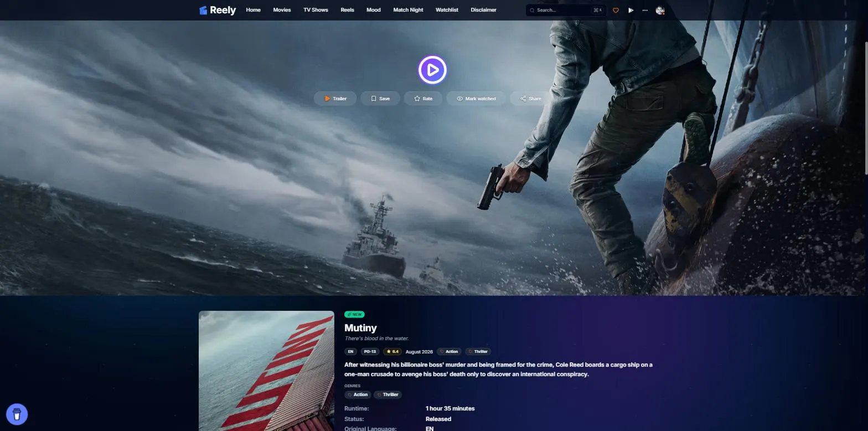Viewport: 868px width, 431px height.
Task: Play the Trailer
Action: [x=335, y=99]
